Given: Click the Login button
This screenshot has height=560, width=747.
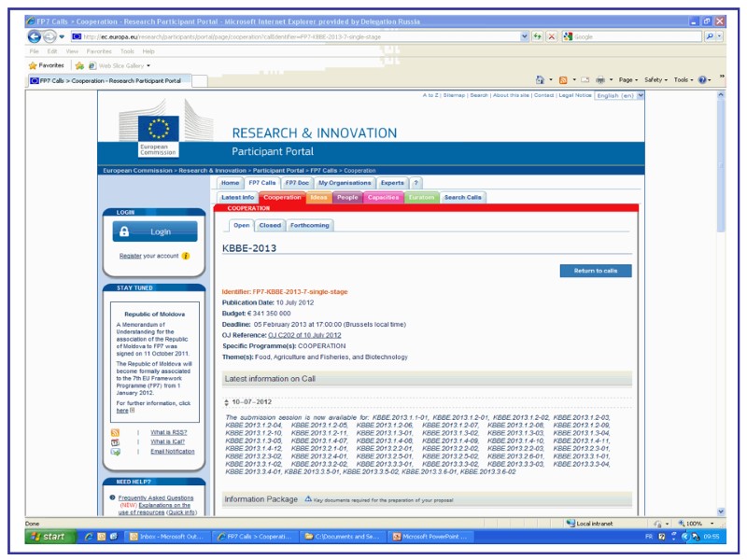Looking at the screenshot, I should pos(155,231).
